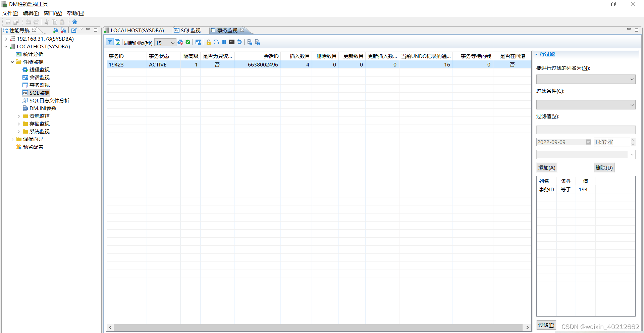Click the greyed Redo arrow icon
This screenshot has height=333, width=644.
coord(36,22)
